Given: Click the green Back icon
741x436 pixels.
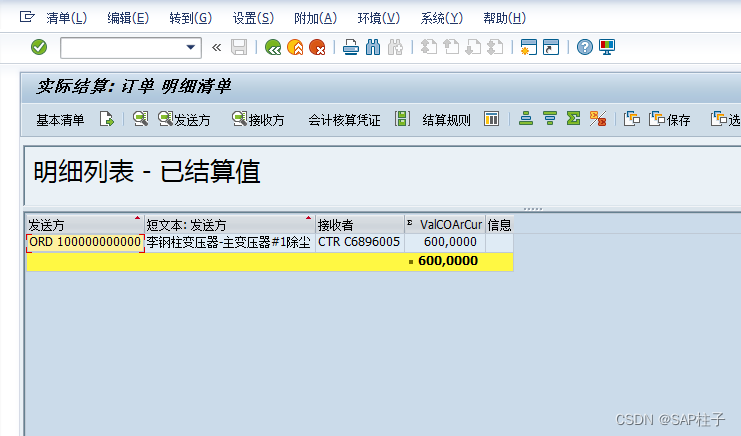Looking at the screenshot, I should [273, 47].
